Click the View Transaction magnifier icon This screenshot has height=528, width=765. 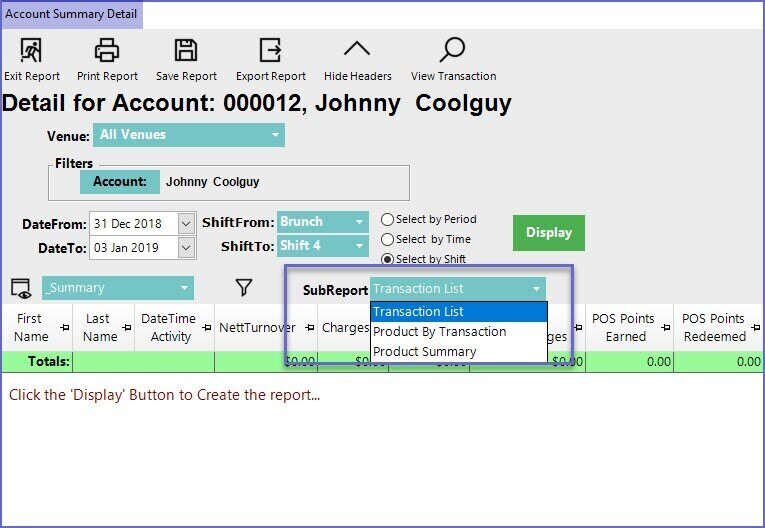(x=452, y=50)
